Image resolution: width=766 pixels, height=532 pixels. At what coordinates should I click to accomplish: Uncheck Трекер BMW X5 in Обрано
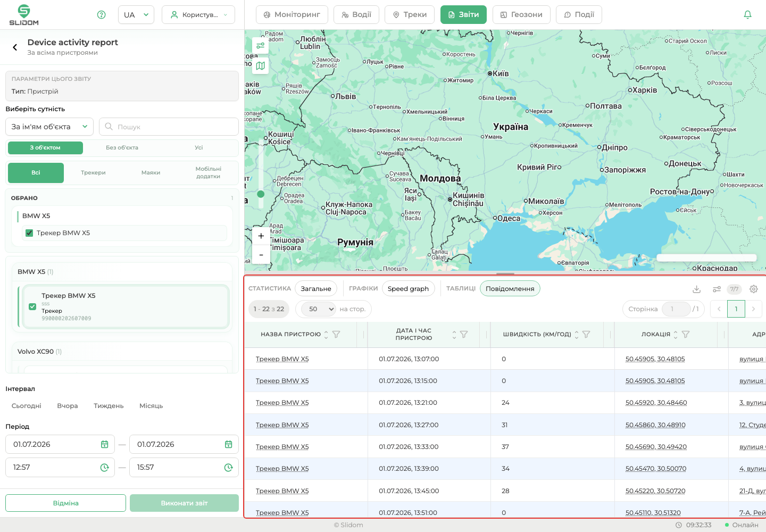[29, 233]
